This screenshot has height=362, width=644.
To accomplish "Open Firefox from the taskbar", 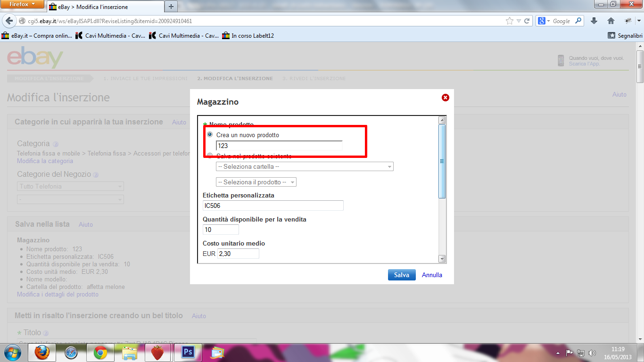I will tap(42, 353).
